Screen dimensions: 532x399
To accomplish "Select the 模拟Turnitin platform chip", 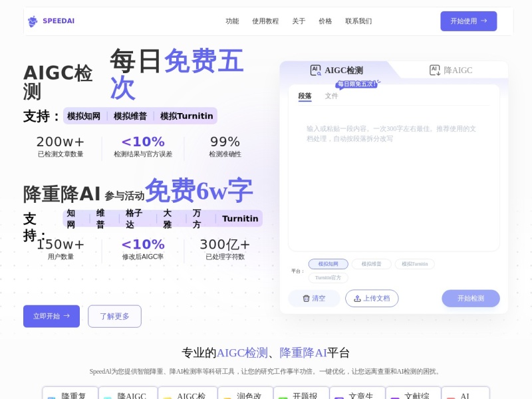I will 414,264.
